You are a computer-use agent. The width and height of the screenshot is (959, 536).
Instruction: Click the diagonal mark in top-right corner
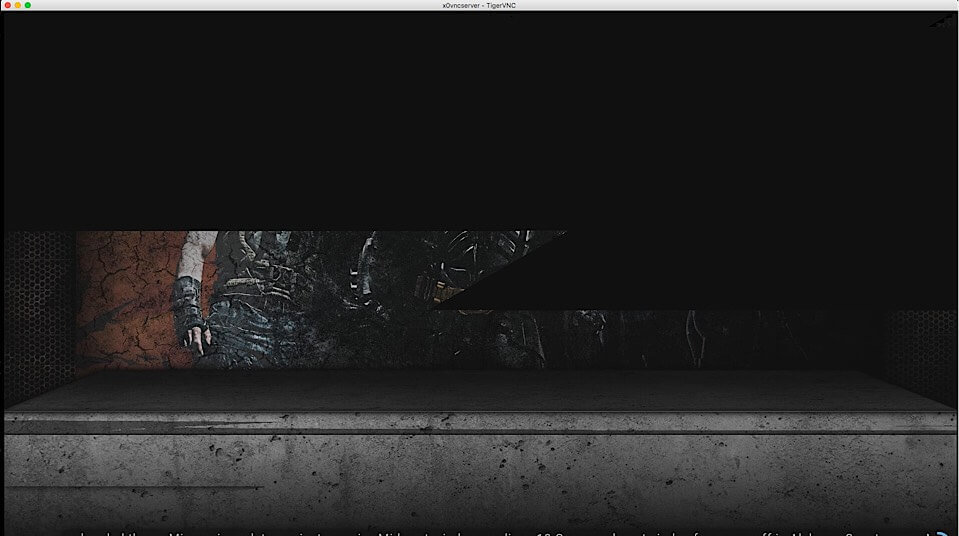(x=940, y=21)
